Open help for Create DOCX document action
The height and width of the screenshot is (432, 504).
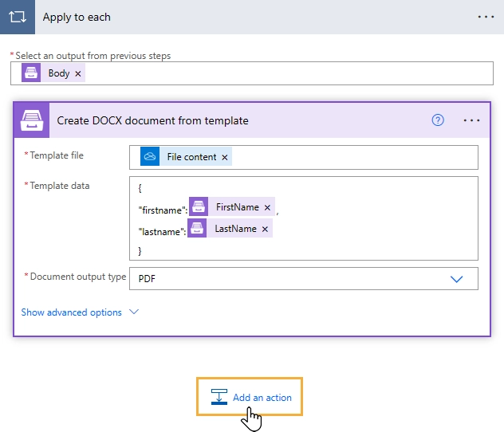tap(438, 120)
